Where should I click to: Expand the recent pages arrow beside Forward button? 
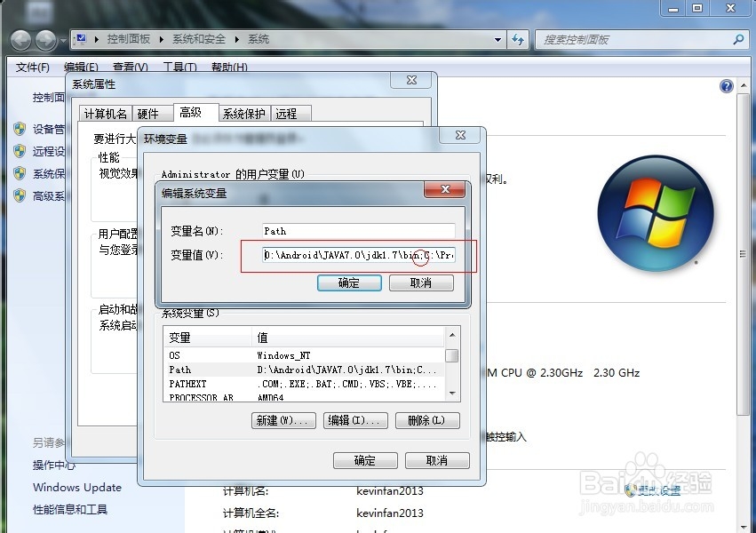click(63, 40)
